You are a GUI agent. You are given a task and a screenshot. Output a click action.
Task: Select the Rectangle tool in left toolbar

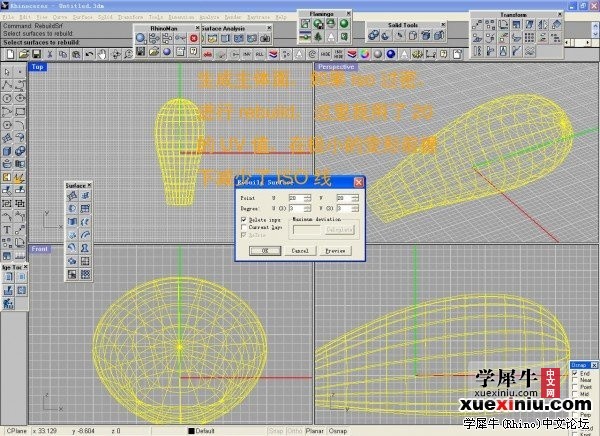pyautogui.click(x=20, y=112)
